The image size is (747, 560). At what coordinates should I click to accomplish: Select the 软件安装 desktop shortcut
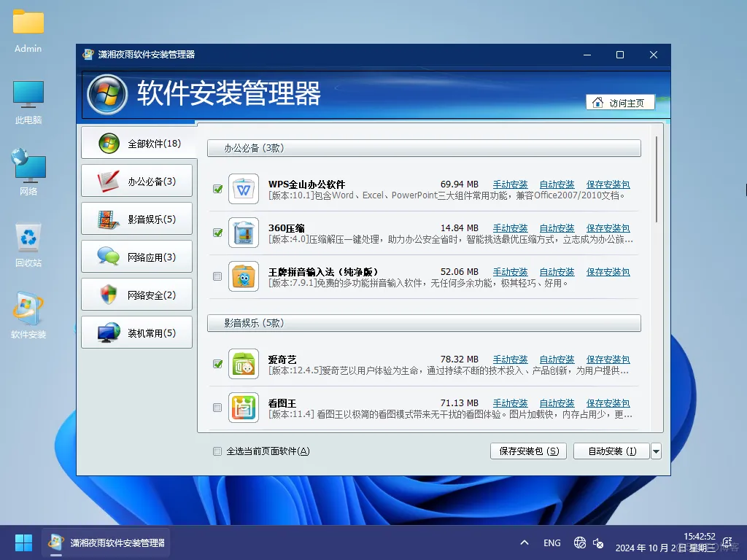pos(28,315)
